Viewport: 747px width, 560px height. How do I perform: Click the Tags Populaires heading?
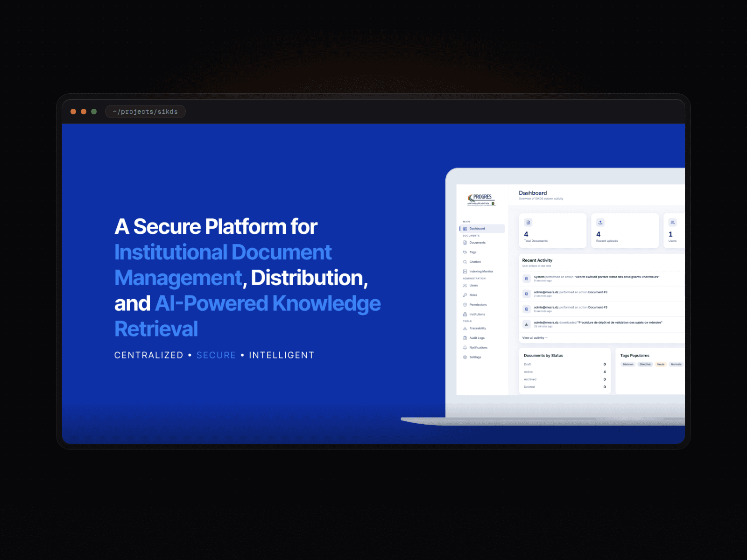tap(634, 356)
